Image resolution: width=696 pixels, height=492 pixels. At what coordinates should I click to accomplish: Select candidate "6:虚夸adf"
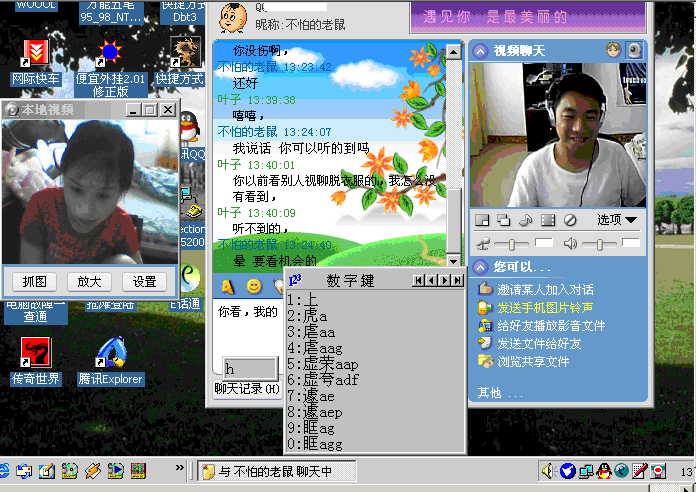[323, 380]
